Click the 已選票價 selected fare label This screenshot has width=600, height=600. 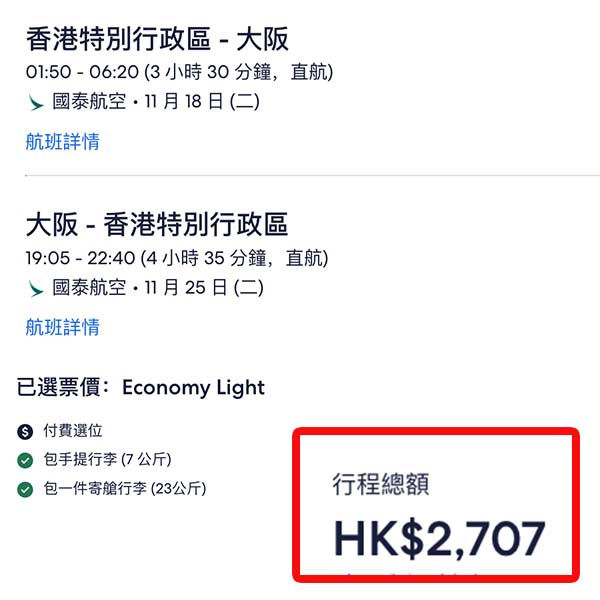coord(63,387)
